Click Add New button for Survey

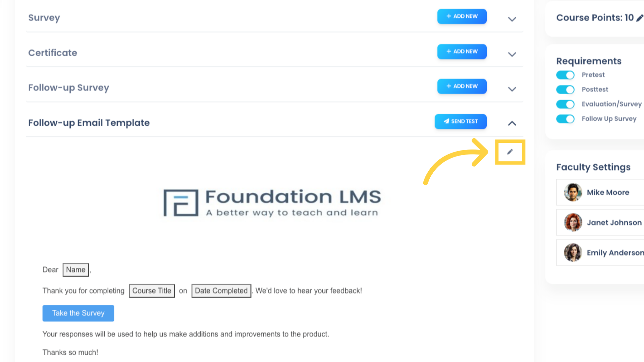tap(462, 16)
